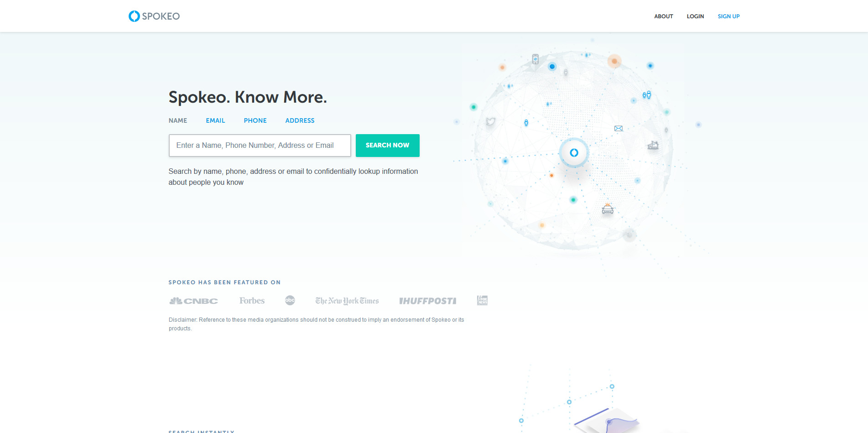
Task: Click the mobile phone icon on the globe
Action: pyautogui.click(x=535, y=59)
